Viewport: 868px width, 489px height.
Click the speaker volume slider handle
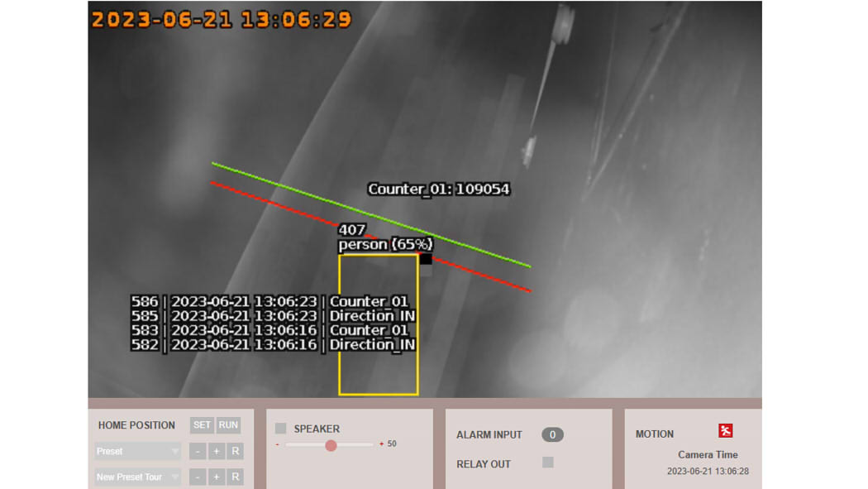[x=331, y=445]
